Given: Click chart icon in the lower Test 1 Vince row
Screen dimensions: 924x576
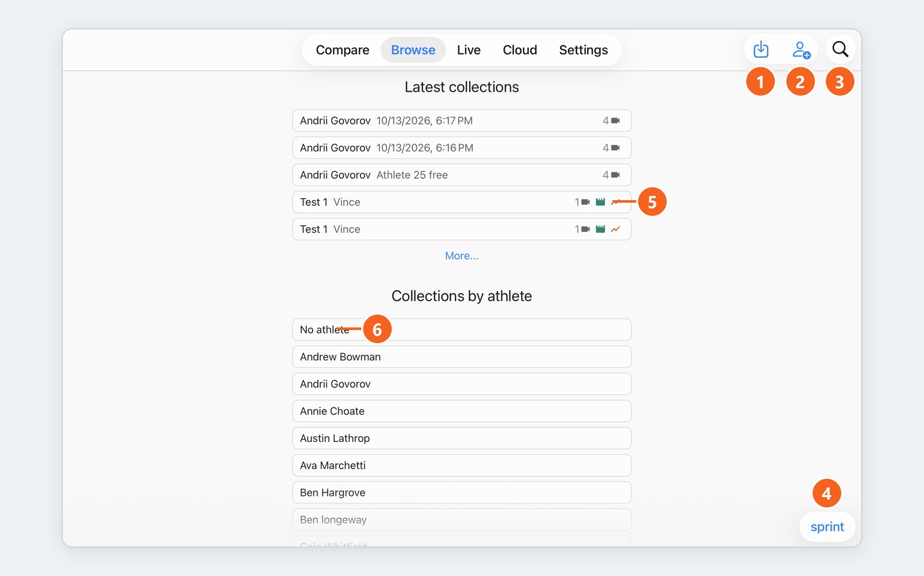Looking at the screenshot, I should [x=616, y=229].
